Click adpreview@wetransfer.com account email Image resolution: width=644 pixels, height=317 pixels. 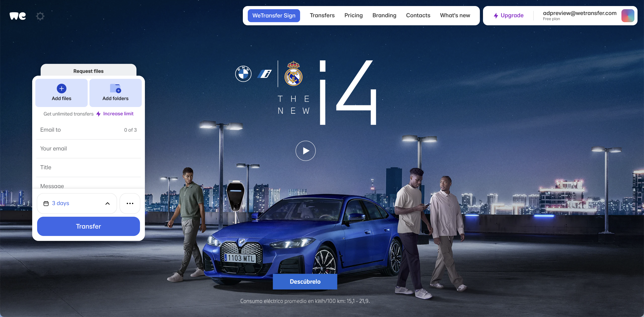580,13
